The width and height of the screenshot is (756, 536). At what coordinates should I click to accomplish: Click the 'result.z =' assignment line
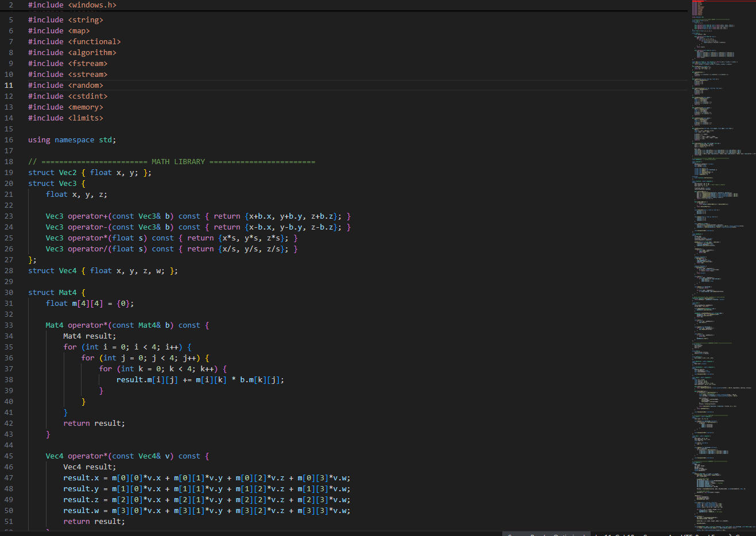pyautogui.click(x=207, y=499)
